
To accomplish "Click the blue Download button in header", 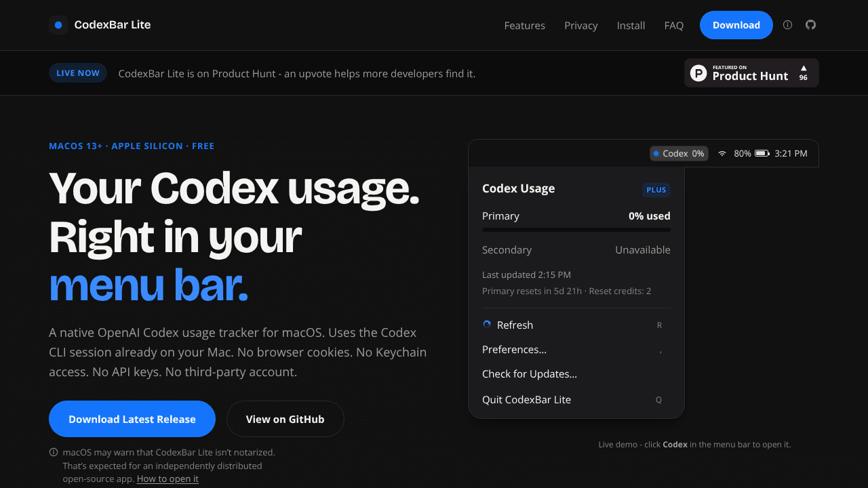I will [x=736, y=25].
